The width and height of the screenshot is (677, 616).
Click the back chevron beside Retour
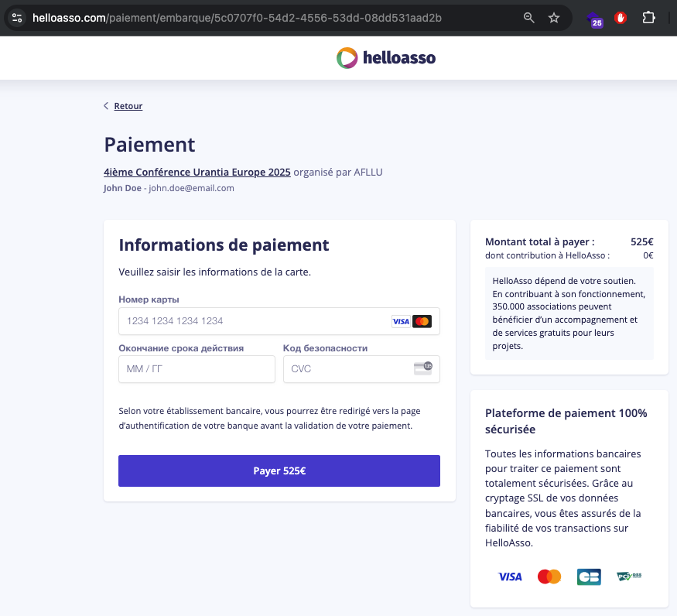(x=106, y=106)
